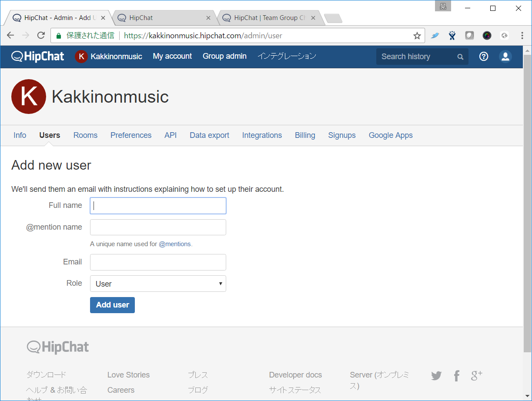The width and height of the screenshot is (532, 401).
Task: Open the Rooms admin tab
Action: tap(85, 135)
